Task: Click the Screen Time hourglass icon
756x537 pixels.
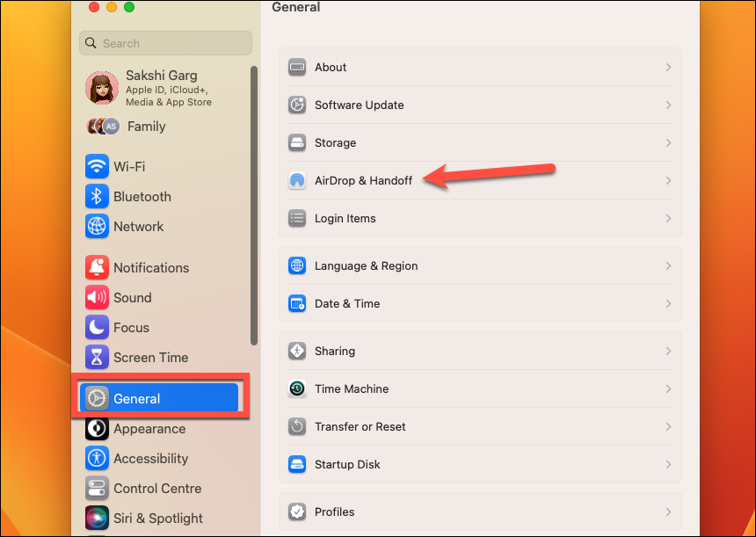Action: tap(97, 357)
